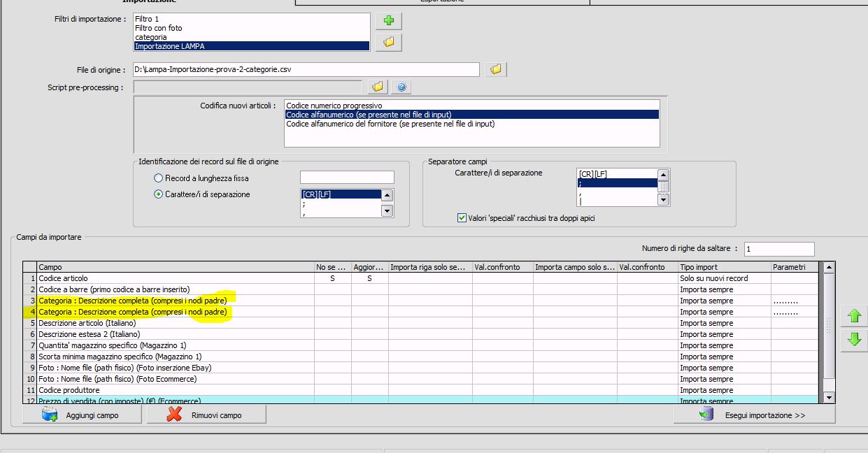The image size is (868, 453).
Task: Click the 'Tipo import' column header
Action: [x=725, y=267]
